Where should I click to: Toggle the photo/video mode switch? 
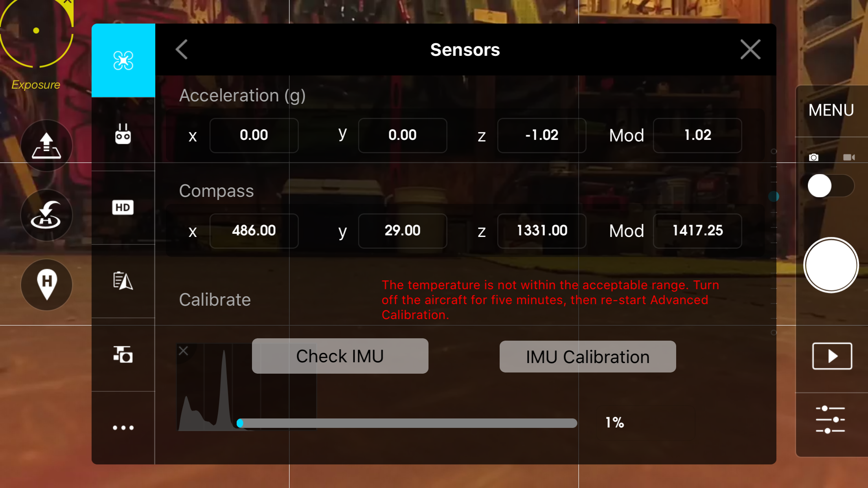831,185
